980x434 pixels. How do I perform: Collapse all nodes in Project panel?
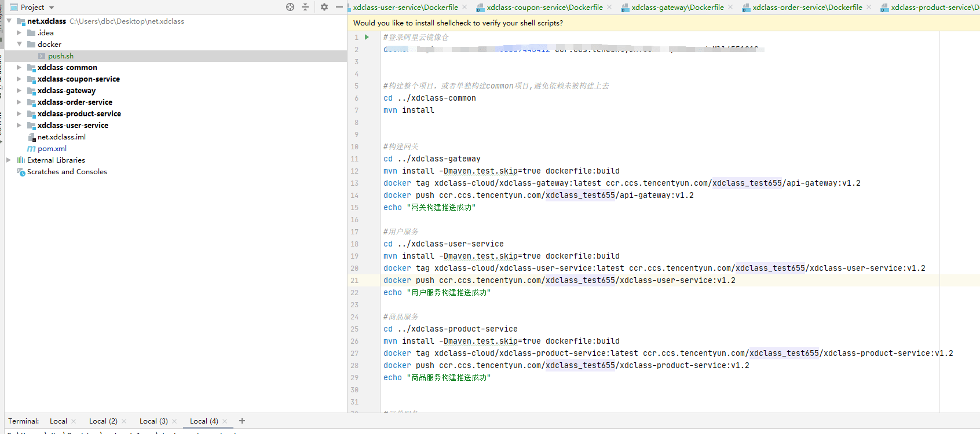305,7
